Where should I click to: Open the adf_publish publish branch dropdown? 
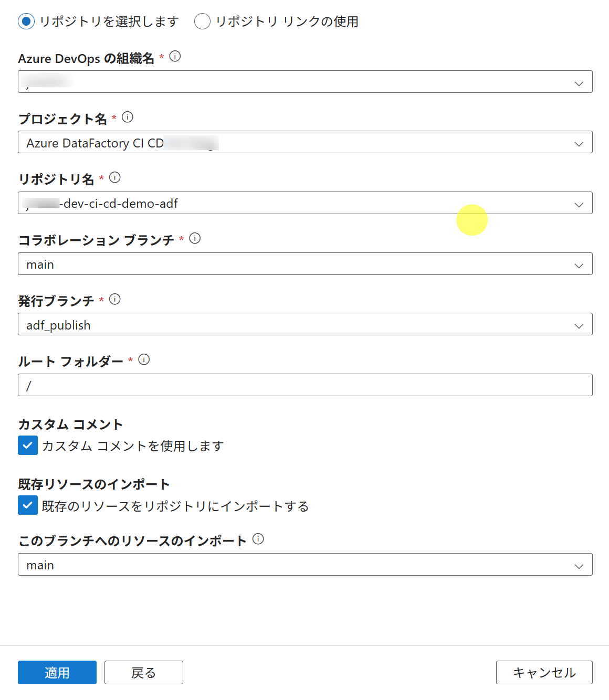tap(305, 324)
